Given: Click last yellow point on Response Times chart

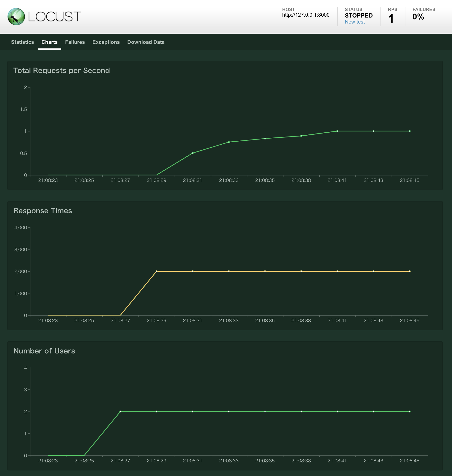Looking at the screenshot, I should 410,271.
